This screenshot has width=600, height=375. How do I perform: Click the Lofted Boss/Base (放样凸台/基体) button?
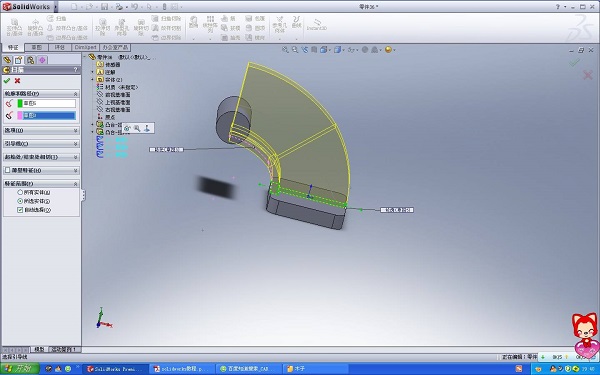(67, 28)
